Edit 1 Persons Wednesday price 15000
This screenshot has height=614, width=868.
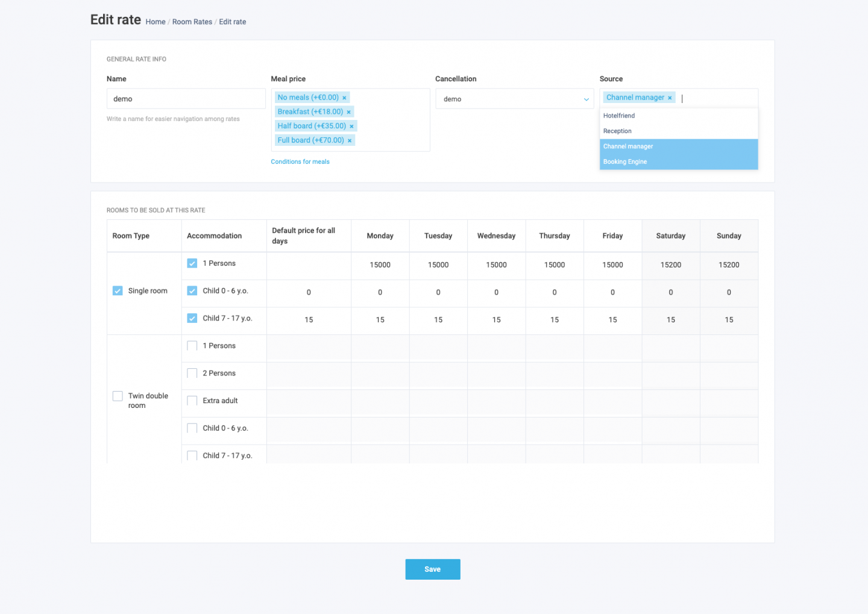(497, 266)
